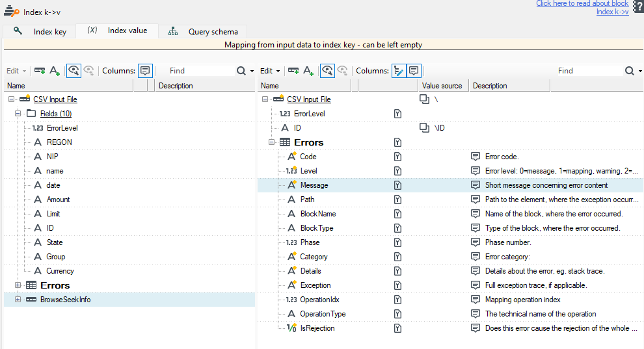Click in left panel Find field
644x349 pixels.
pos(200,71)
